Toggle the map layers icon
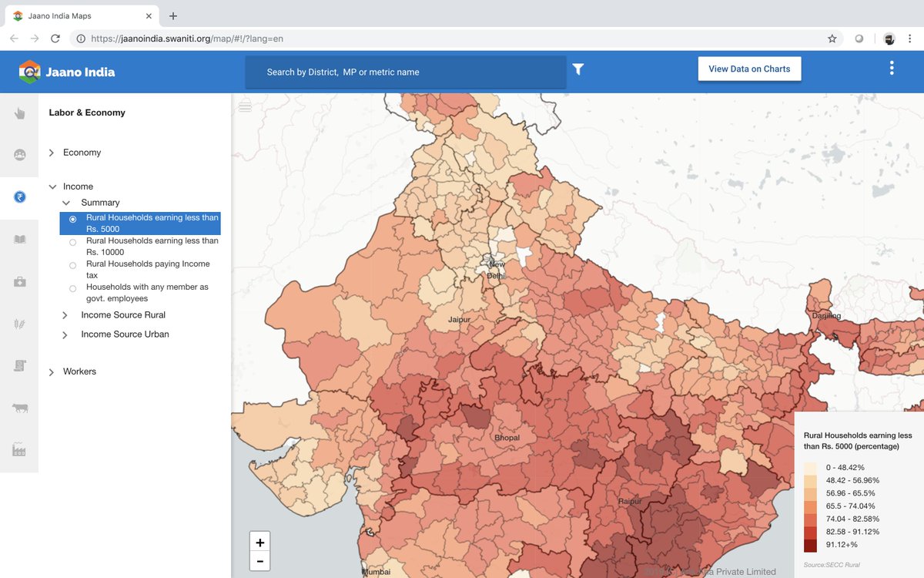The width and height of the screenshot is (924, 578). (x=245, y=106)
